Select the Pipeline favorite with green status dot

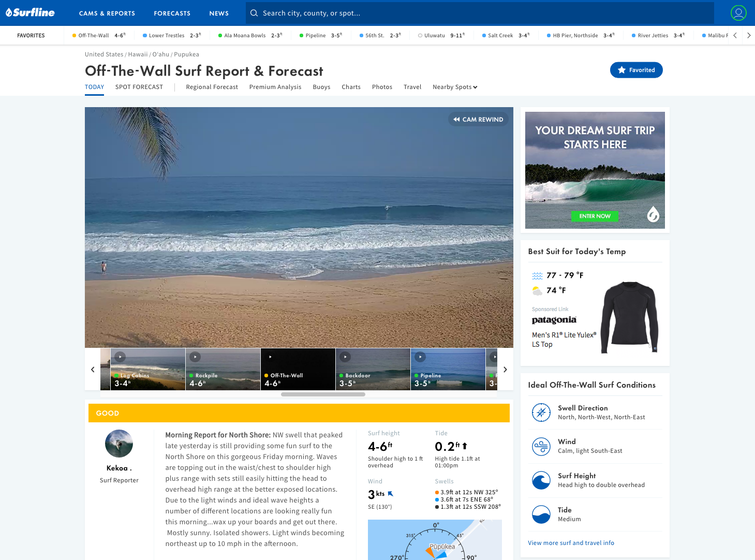click(x=301, y=35)
